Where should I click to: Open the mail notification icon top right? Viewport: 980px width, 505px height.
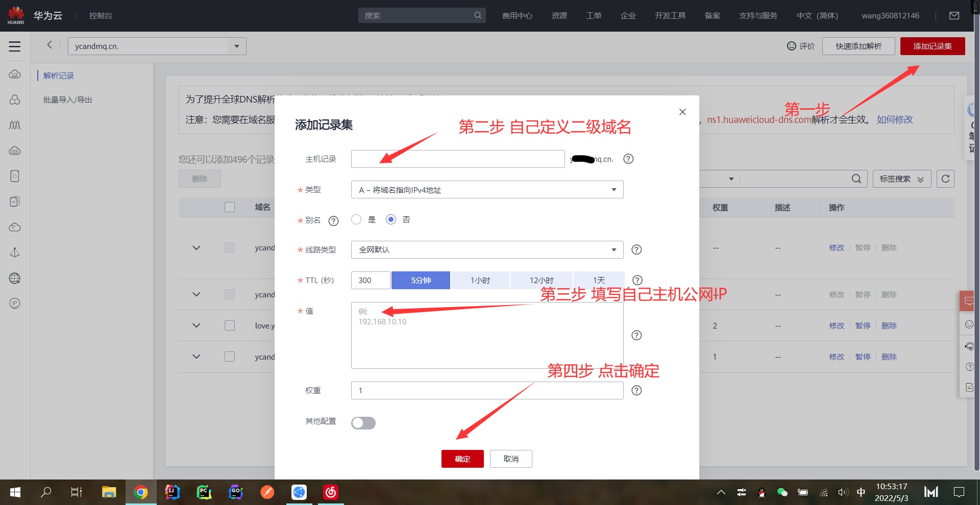tap(954, 15)
